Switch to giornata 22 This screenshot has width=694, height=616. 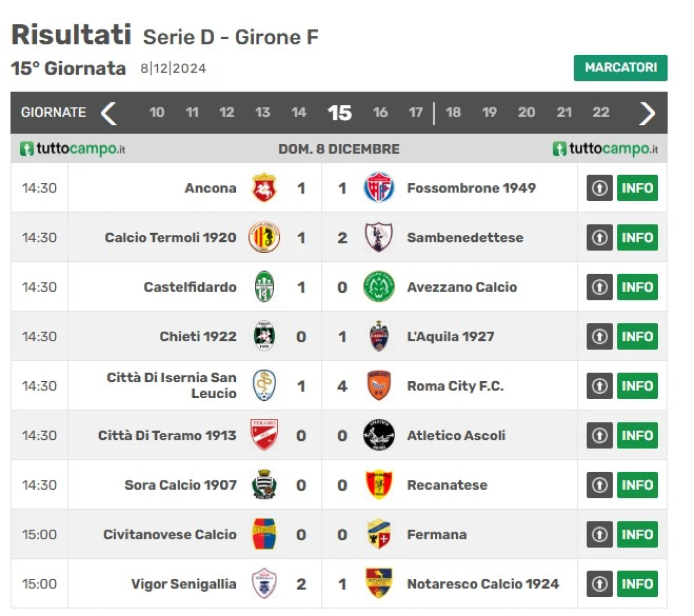coord(601,112)
